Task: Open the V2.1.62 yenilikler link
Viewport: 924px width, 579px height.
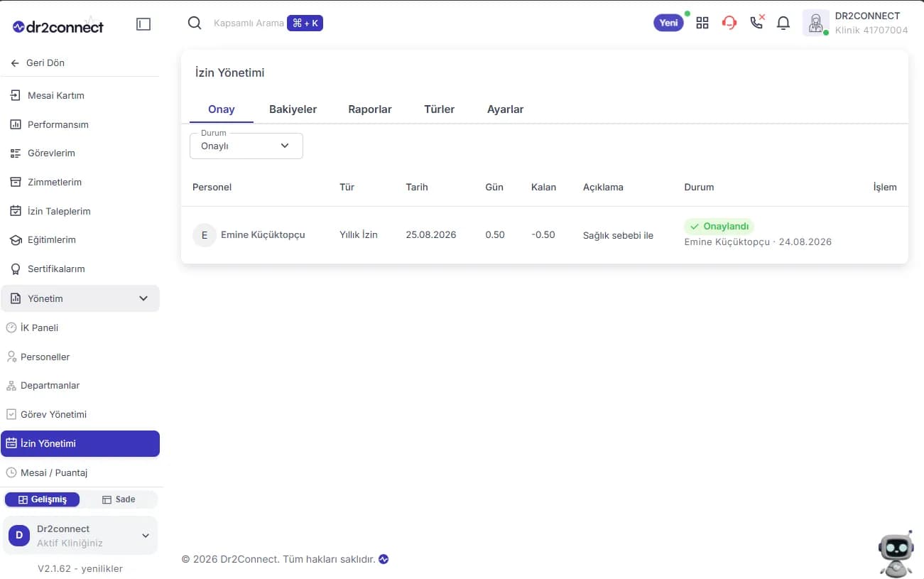Action: [x=80, y=568]
